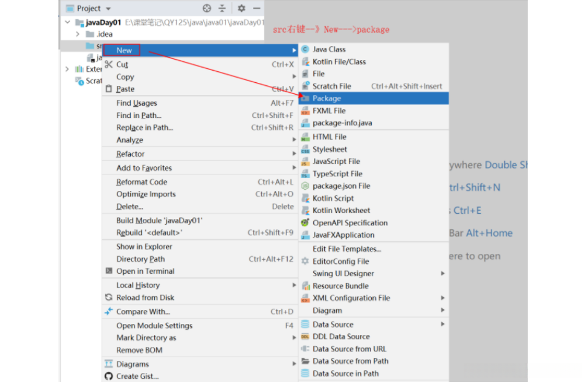
Task: Click the Reload from Disk icon
Action: 109,297
